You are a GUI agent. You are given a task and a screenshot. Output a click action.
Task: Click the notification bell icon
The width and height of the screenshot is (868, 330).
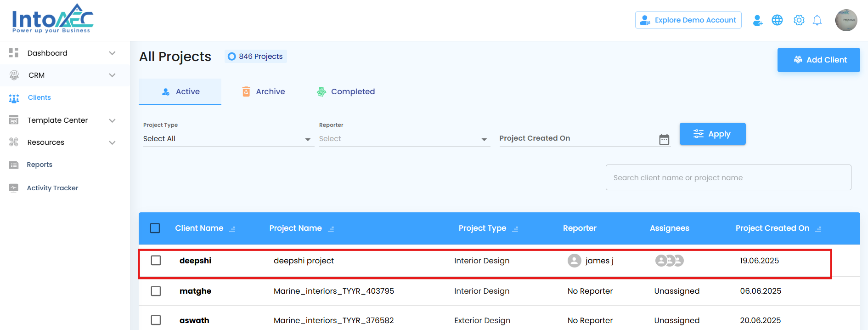(817, 20)
